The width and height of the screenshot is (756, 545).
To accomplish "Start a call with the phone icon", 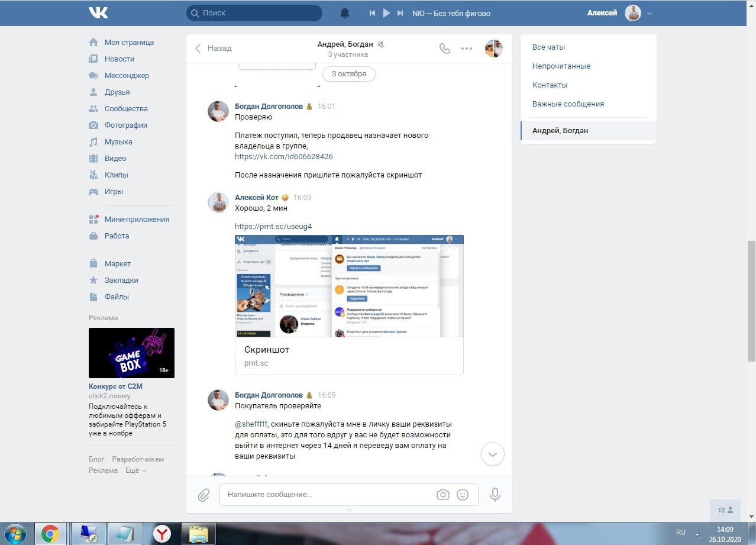I will [445, 49].
